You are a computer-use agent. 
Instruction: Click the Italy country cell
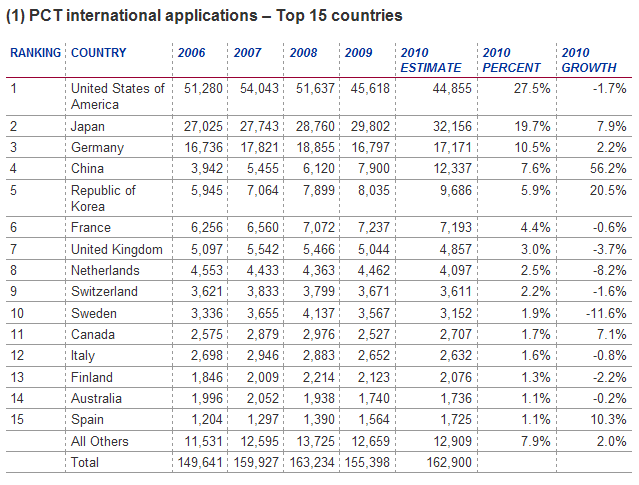[x=83, y=356]
